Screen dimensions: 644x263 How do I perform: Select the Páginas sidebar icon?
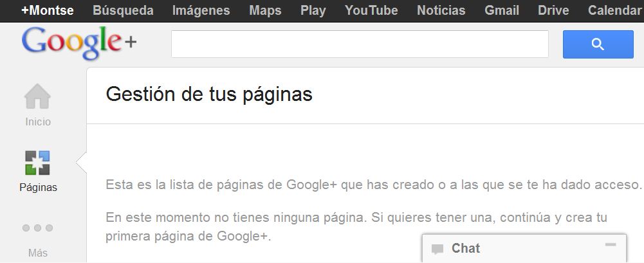pyautogui.click(x=37, y=163)
